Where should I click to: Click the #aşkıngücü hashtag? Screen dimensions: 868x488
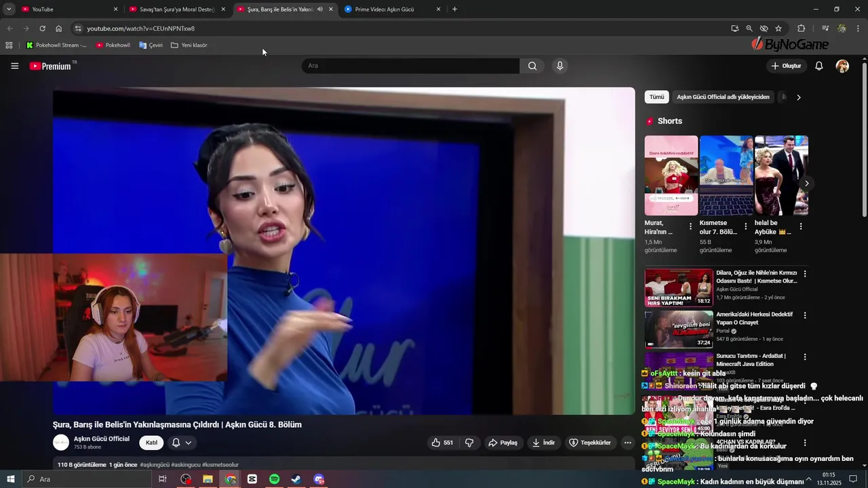click(155, 465)
